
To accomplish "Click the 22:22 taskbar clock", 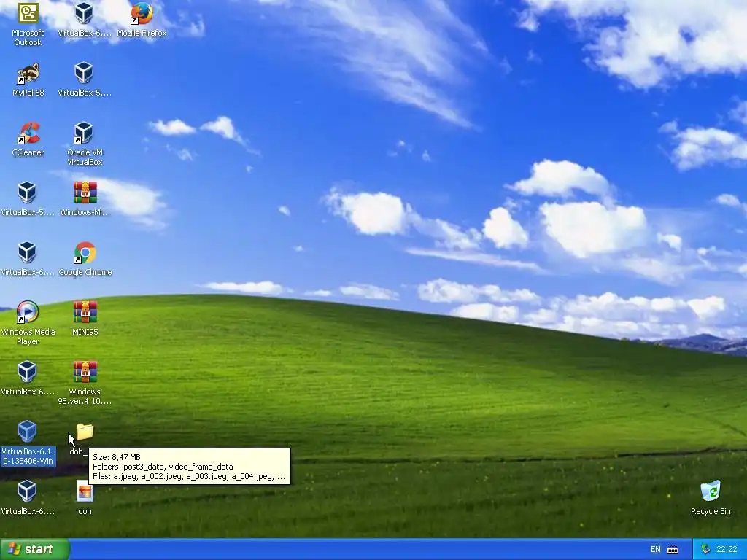I will 727,549.
